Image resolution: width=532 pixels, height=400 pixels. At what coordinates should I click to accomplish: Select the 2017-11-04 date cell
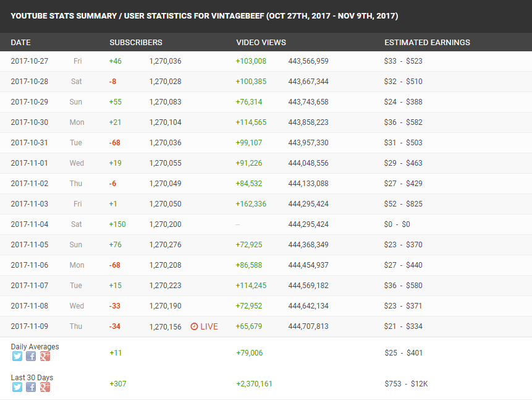[30, 224]
